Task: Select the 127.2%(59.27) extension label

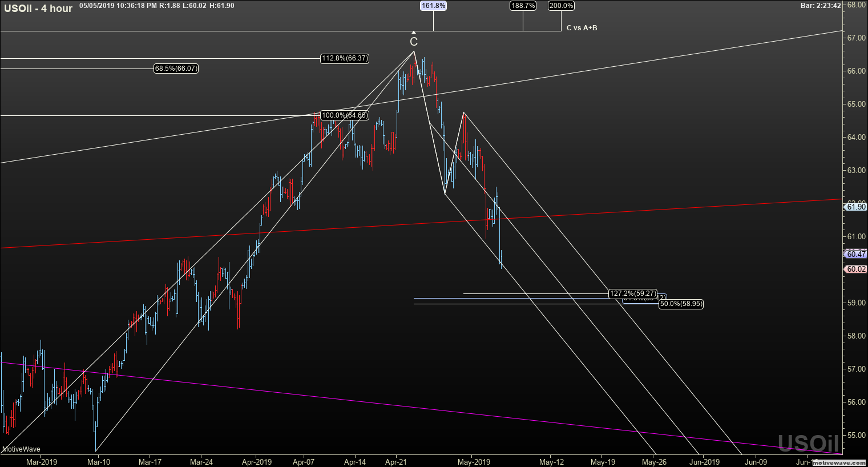Action: pyautogui.click(x=633, y=293)
